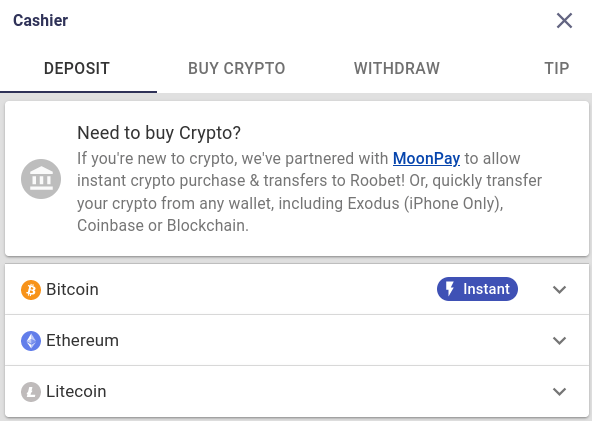Switch to the Buy Crypto tab
Screen dimensions: 592x421
236,68
